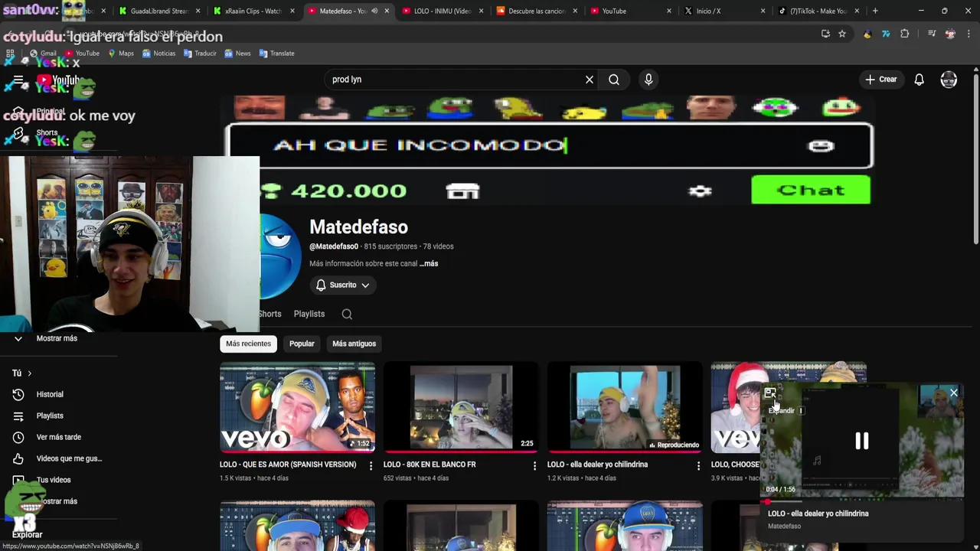Open a new browser tab
980x551 pixels.
[x=875, y=11]
